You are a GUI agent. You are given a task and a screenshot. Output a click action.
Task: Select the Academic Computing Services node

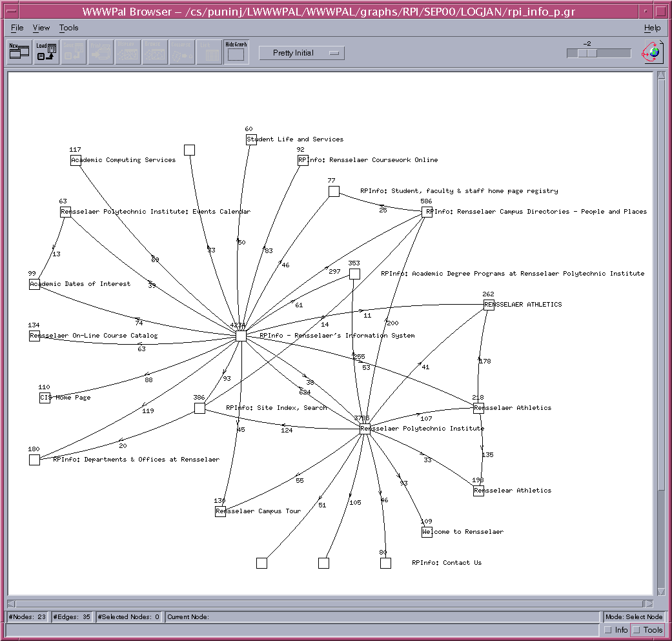pyautogui.click(x=76, y=160)
